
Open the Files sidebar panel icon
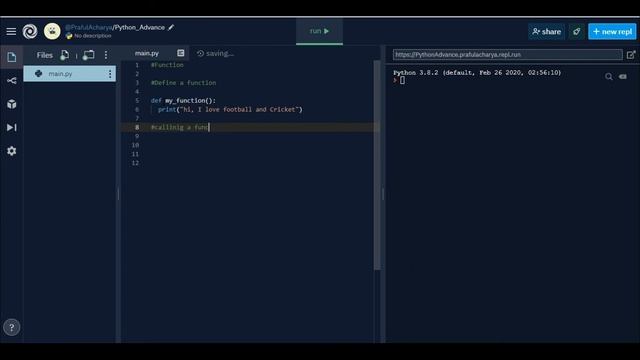pos(11,57)
